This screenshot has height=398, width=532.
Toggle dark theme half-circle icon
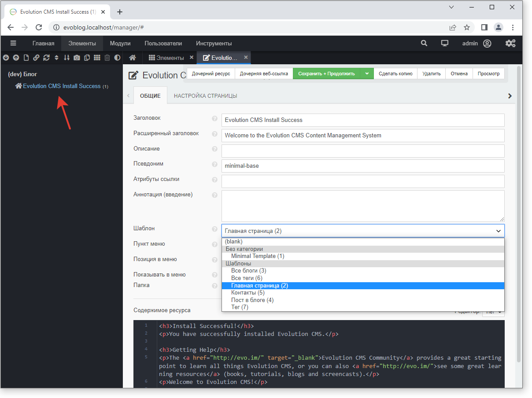tap(117, 58)
